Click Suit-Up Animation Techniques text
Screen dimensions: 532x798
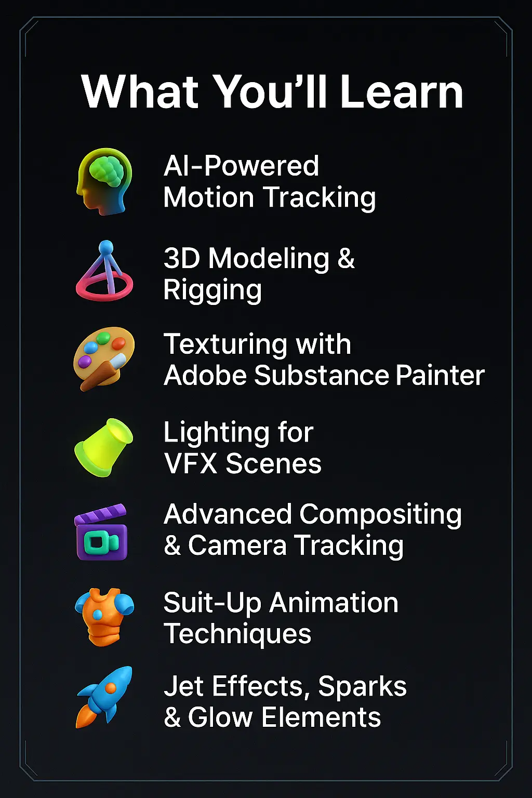(x=281, y=618)
